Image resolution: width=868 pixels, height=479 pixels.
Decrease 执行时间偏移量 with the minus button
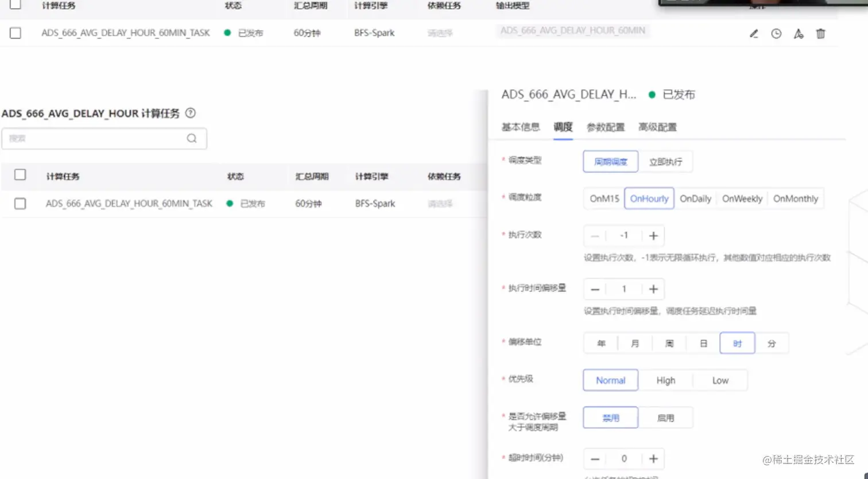point(595,289)
